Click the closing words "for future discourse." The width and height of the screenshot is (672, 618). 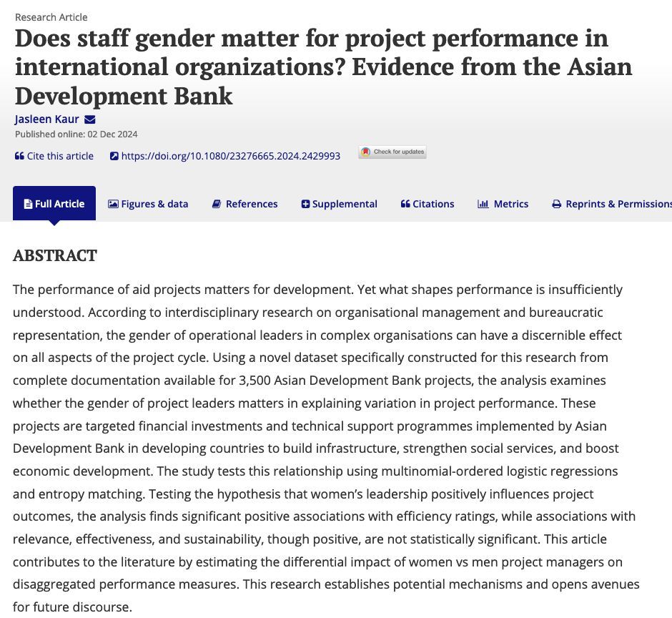(x=72, y=607)
